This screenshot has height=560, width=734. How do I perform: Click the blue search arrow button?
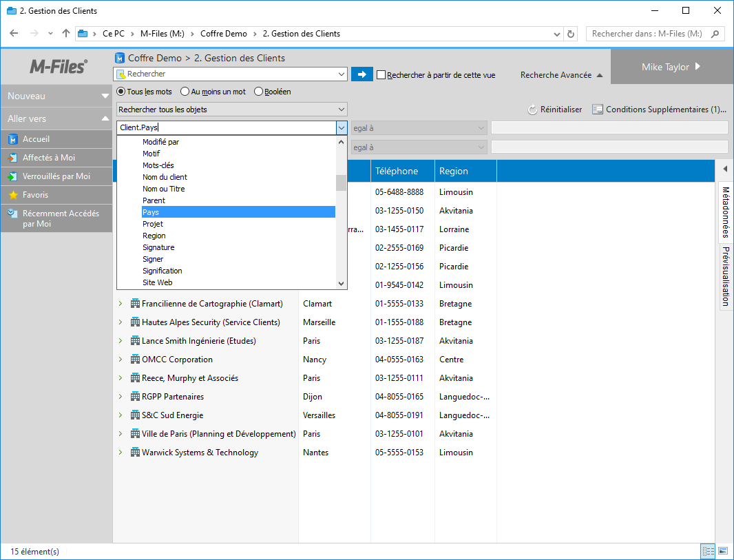pyautogui.click(x=361, y=74)
